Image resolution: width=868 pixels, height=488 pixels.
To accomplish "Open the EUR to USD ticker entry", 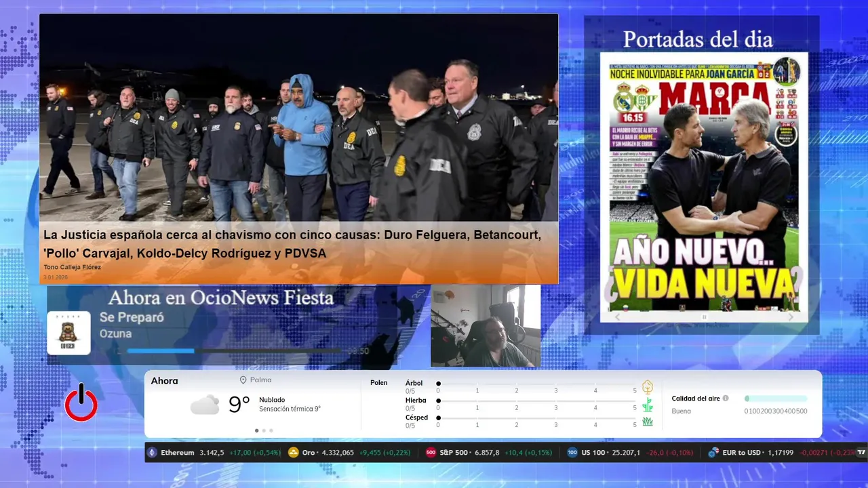I will click(781, 452).
